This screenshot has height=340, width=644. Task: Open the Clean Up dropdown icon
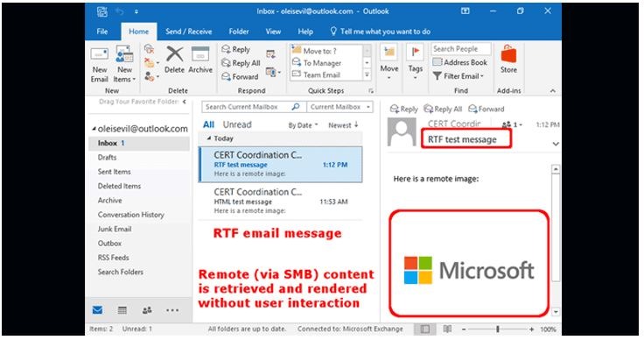151,63
